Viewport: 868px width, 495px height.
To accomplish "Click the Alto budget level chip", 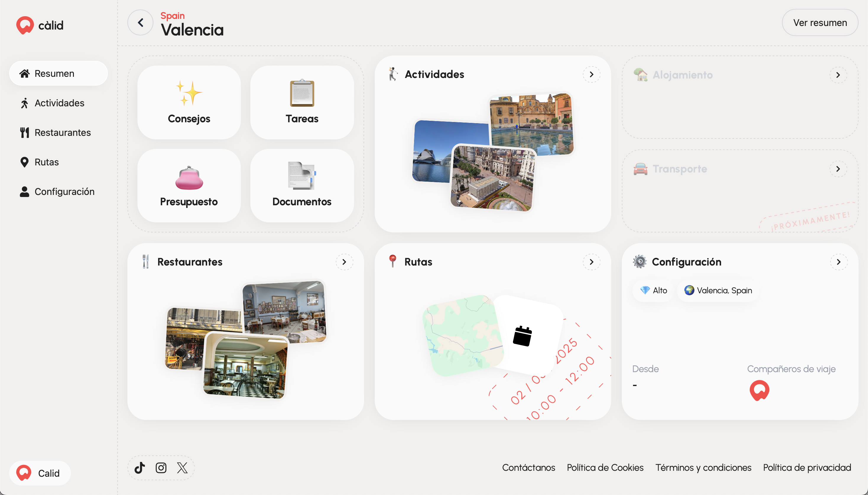I will 653,290.
